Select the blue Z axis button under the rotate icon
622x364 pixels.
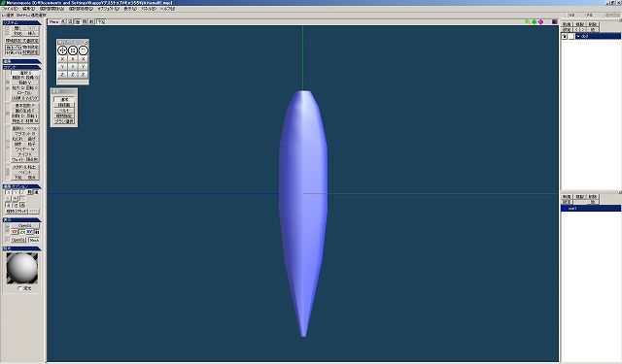coord(83,75)
